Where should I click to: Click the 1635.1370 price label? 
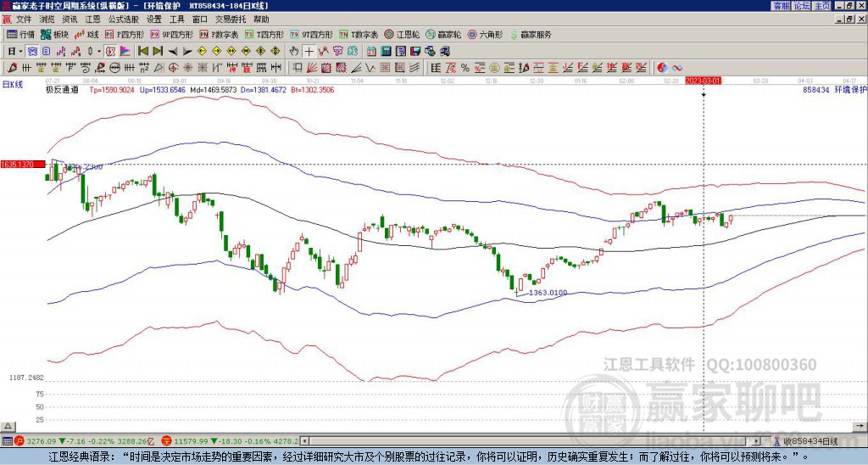(x=23, y=165)
